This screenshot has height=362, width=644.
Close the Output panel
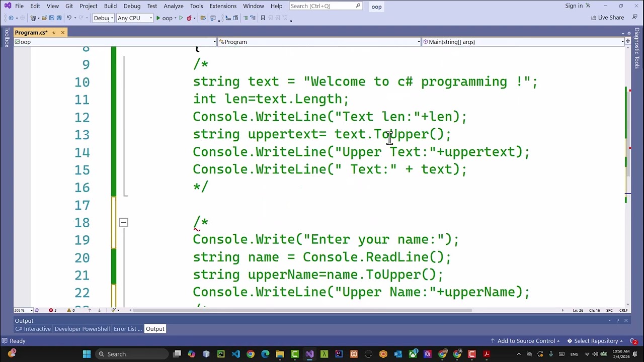point(626,321)
